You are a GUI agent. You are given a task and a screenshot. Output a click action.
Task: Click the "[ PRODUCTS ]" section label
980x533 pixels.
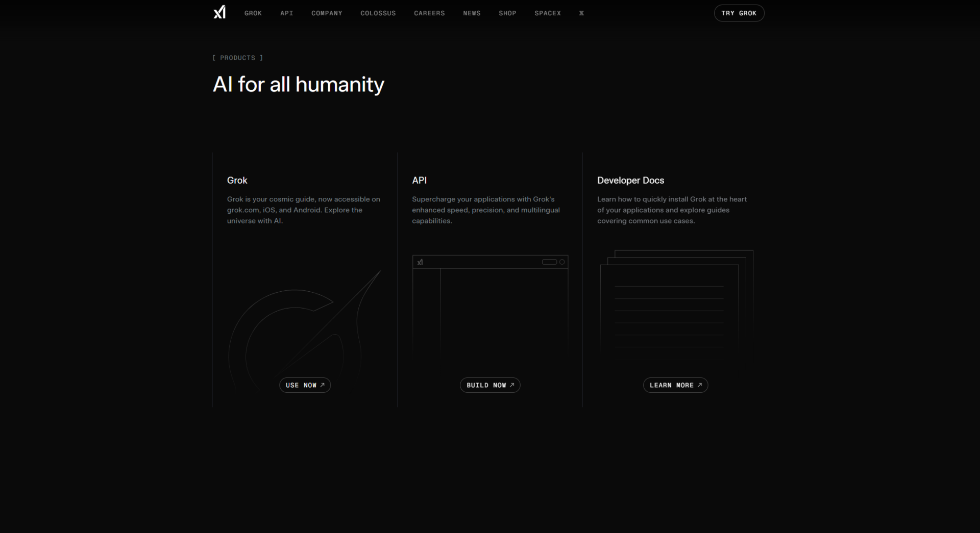coord(238,58)
